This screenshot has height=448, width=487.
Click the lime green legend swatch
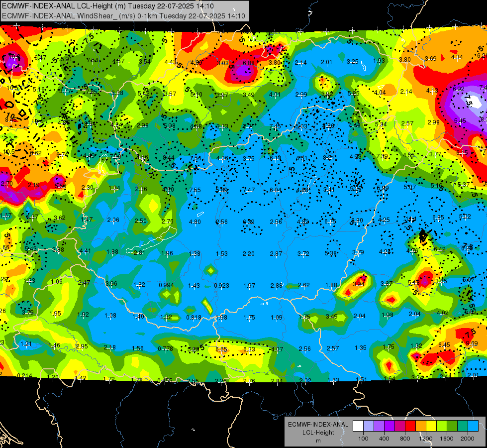point(441,426)
